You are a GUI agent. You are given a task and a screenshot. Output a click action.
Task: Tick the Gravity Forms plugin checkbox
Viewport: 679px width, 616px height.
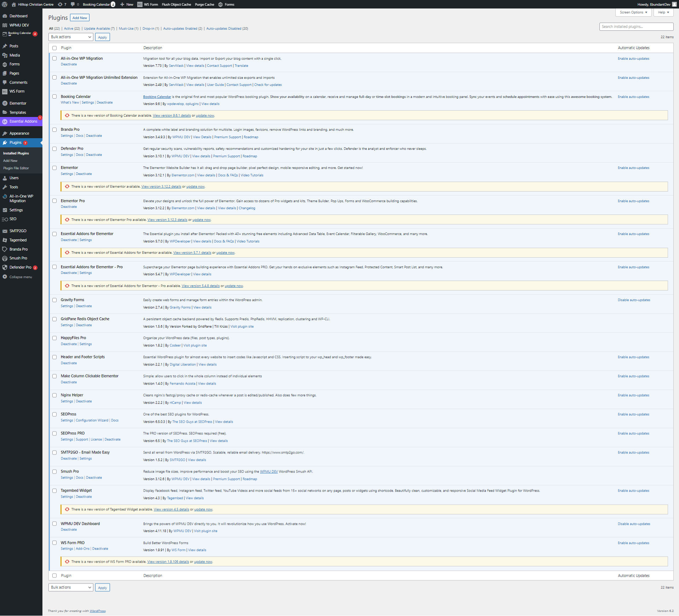tap(54, 300)
